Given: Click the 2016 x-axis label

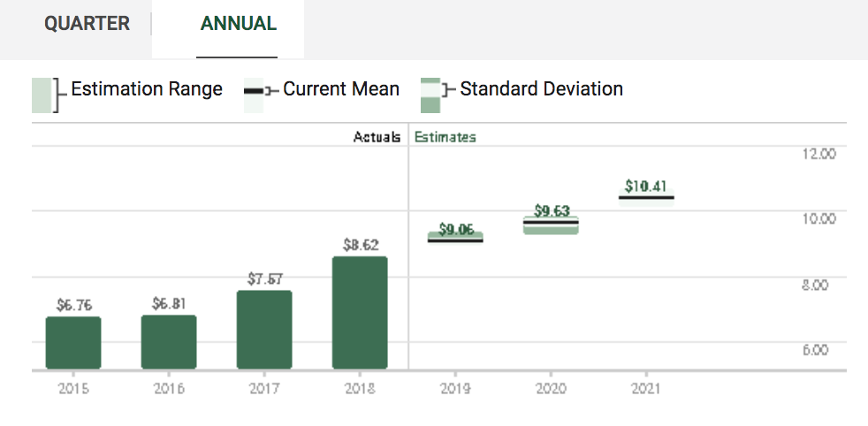Looking at the screenshot, I should point(169,389).
